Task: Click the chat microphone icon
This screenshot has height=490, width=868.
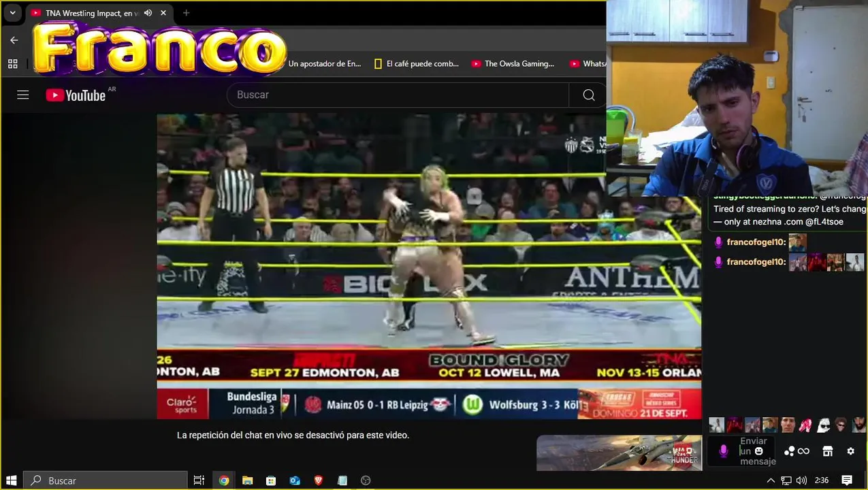Action: click(x=723, y=451)
